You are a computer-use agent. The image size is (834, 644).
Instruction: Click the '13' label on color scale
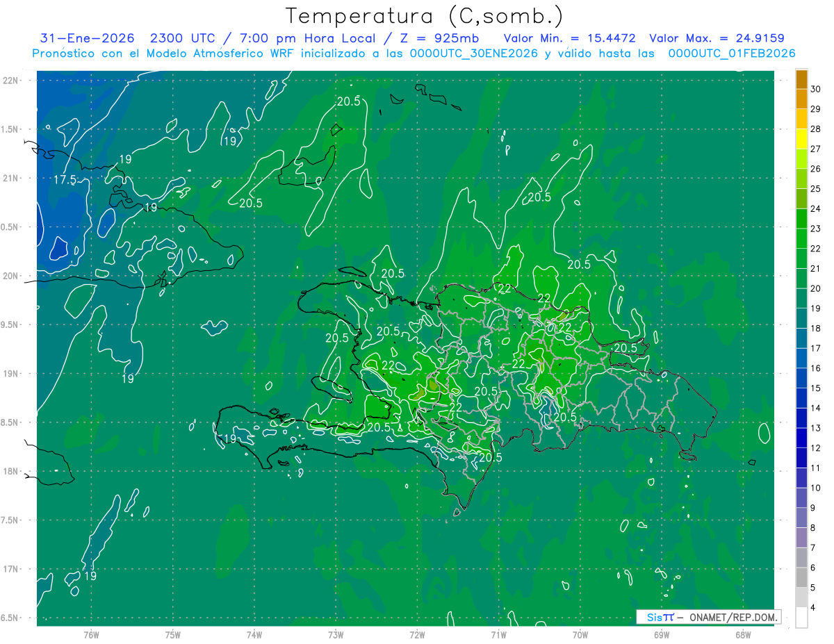pos(816,428)
